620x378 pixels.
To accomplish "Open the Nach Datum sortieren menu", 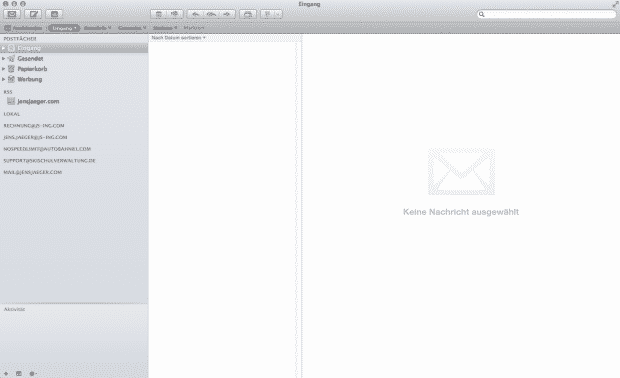I will [178, 38].
